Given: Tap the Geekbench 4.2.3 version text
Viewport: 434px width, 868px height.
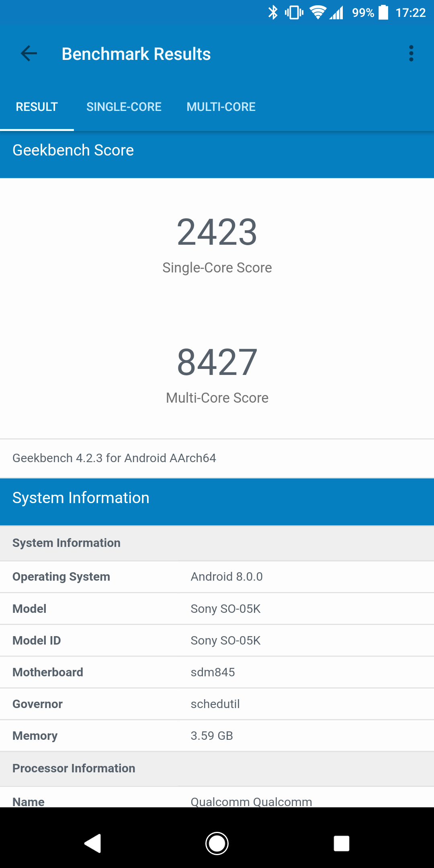Looking at the screenshot, I should 115,458.
